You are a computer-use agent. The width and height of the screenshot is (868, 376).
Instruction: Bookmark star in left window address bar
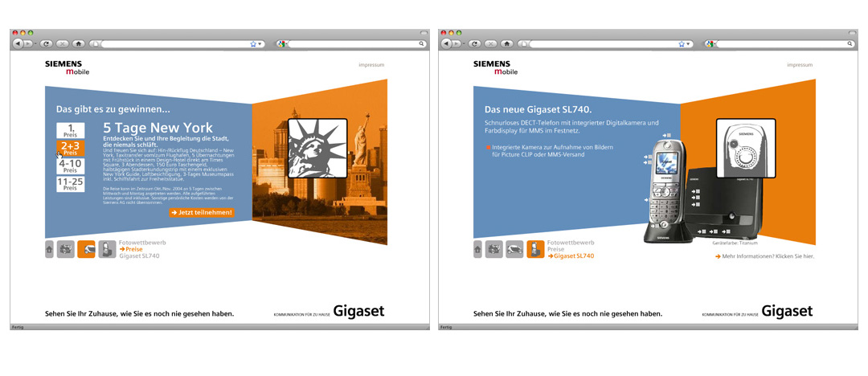253,43
